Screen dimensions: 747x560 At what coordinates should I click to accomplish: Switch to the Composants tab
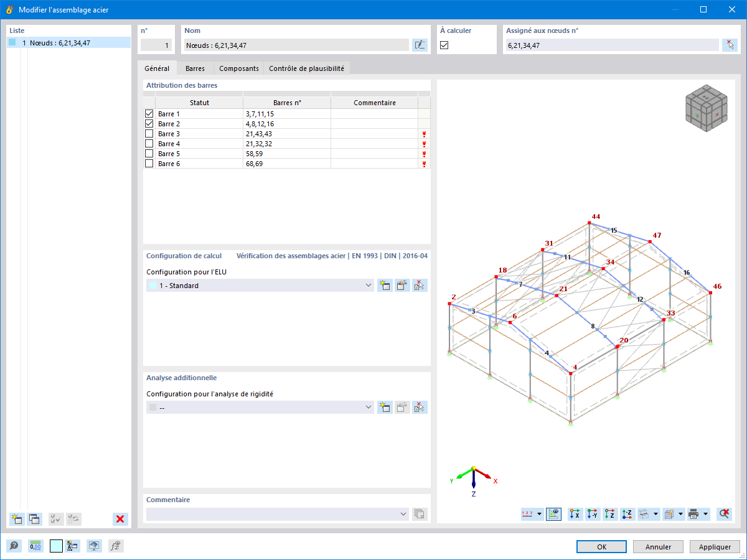click(x=238, y=68)
